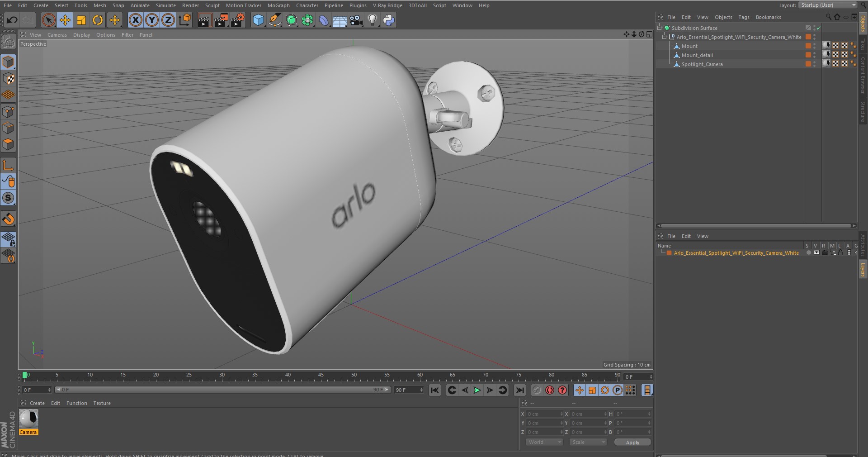Go to end of animation

point(520,390)
